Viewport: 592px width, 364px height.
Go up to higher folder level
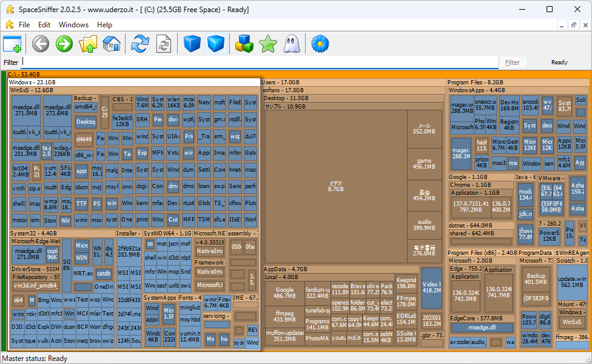(x=88, y=44)
